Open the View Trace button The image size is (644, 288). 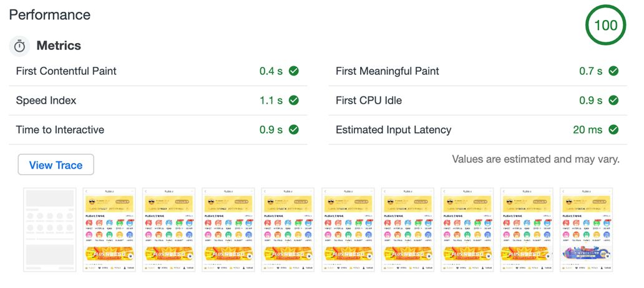click(56, 165)
